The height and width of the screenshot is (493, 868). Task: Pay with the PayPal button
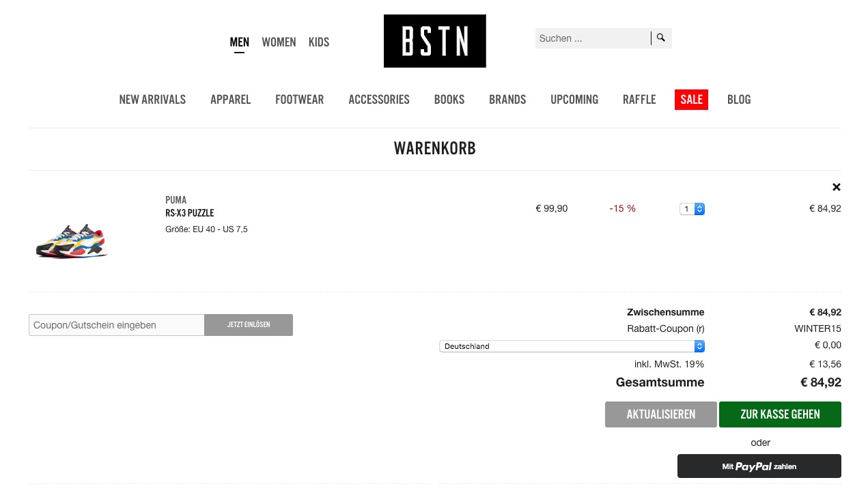(x=759, y=466)
